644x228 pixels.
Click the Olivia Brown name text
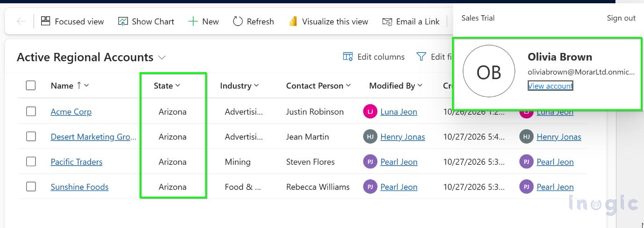click(560, 57)
